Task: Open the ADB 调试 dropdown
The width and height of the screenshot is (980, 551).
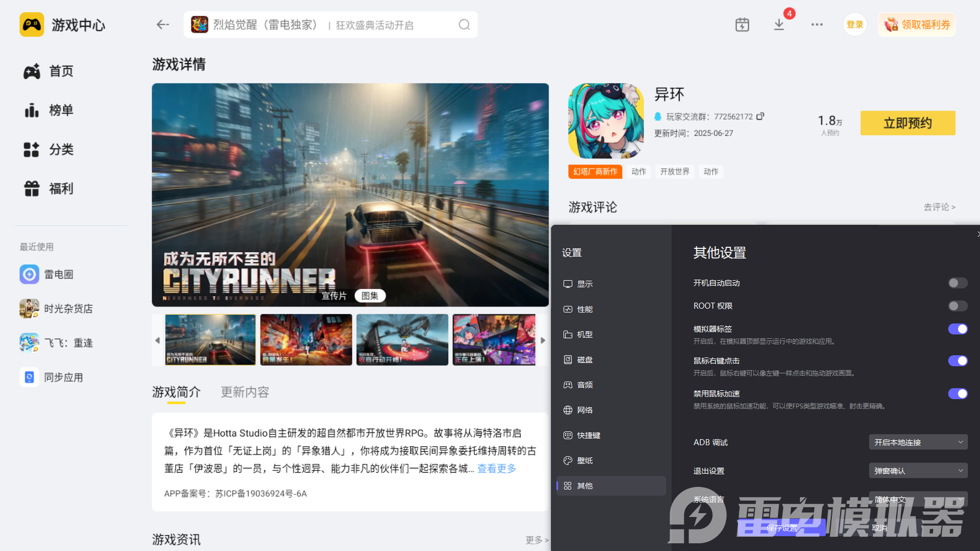Action: coord(917,442)
